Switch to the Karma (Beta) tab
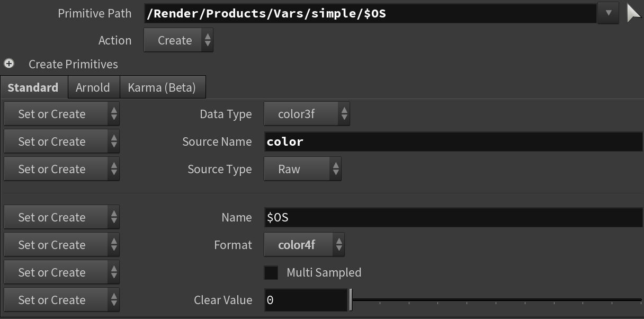Screen dimensions: 644x319 162,87
